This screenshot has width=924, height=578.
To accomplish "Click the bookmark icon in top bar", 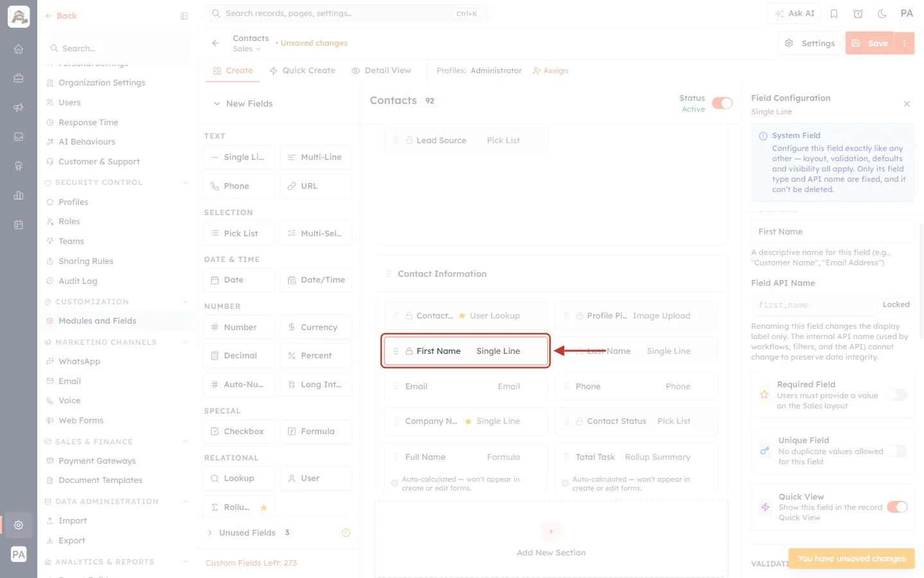I will pos(834,13).
